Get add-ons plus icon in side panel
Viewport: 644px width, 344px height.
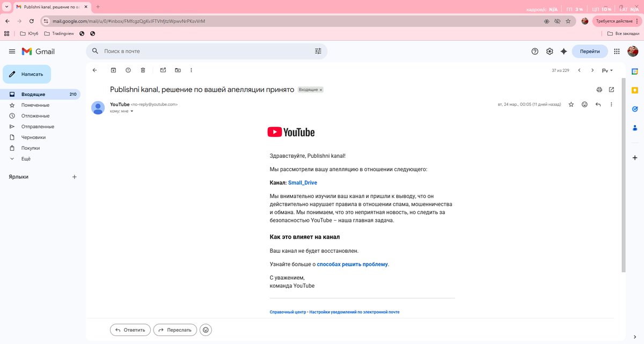click(x=635, y=158)
